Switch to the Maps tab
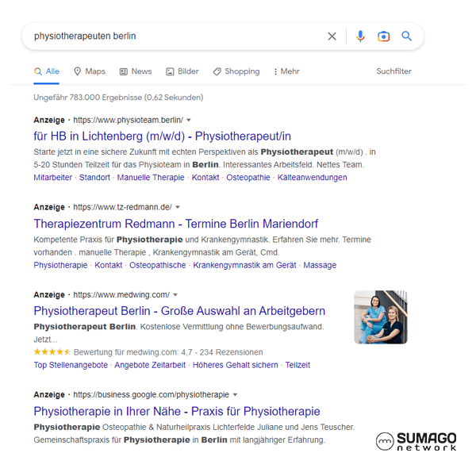Image resolution: width=476 pixels, height=476 pixels. coord(90,71)
